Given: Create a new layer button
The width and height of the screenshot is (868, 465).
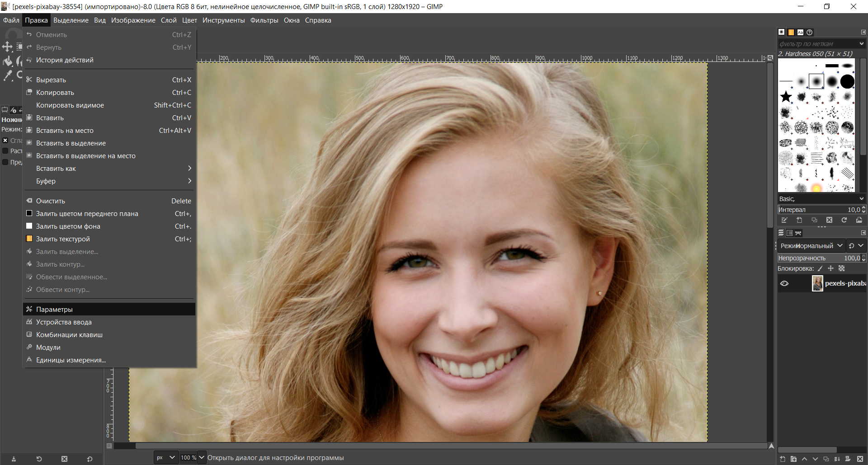Looking at the screenshot, I should point(783,459).
